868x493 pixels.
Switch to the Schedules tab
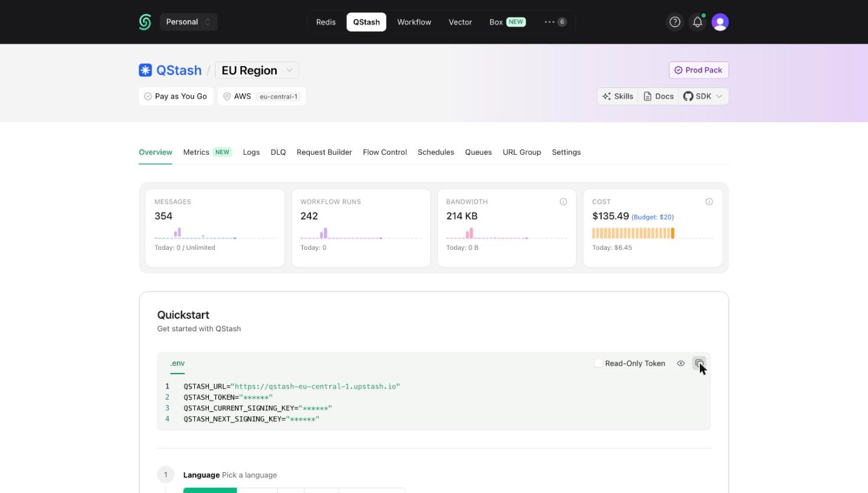(436, 152)
